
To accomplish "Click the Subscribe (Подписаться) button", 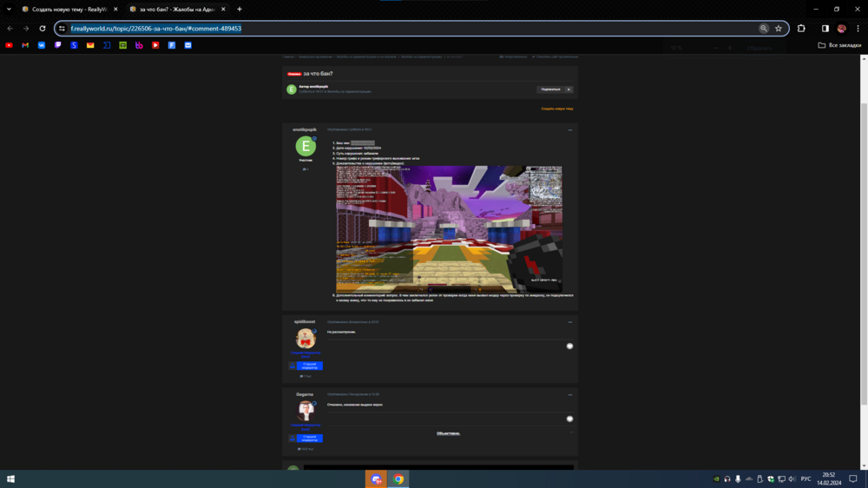I will click(x=550, y=89).
